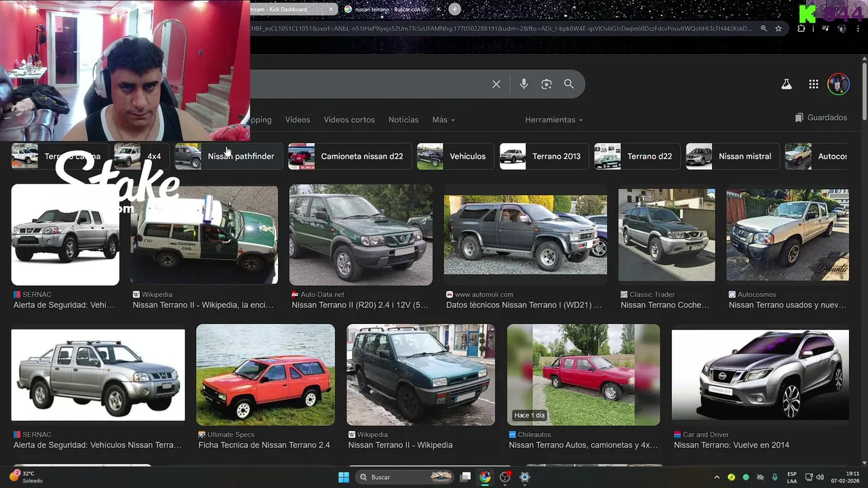Clear the search box with the X icon
This screenshot has width=868, height=488.
[x=496, y=84]
